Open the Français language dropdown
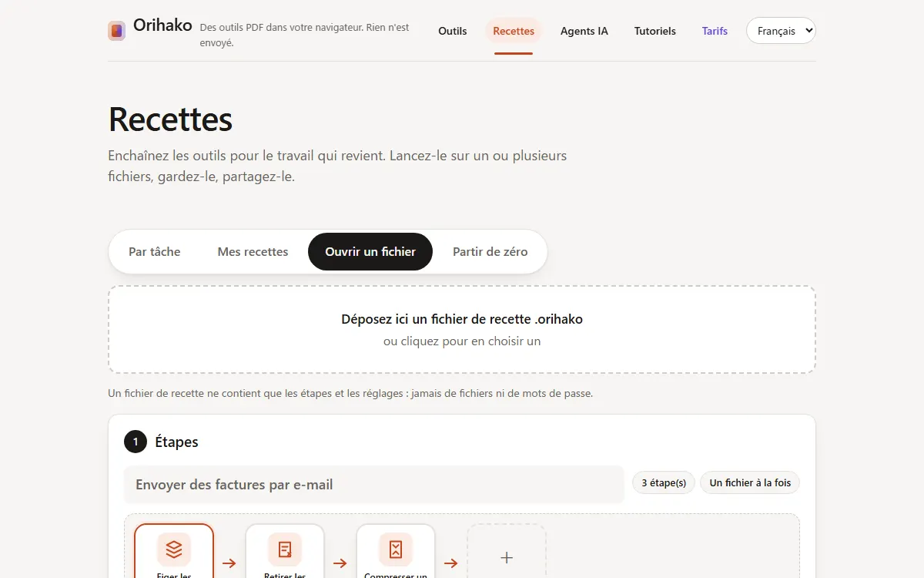Screen dimensions: 924x578 tap(781, 31)
